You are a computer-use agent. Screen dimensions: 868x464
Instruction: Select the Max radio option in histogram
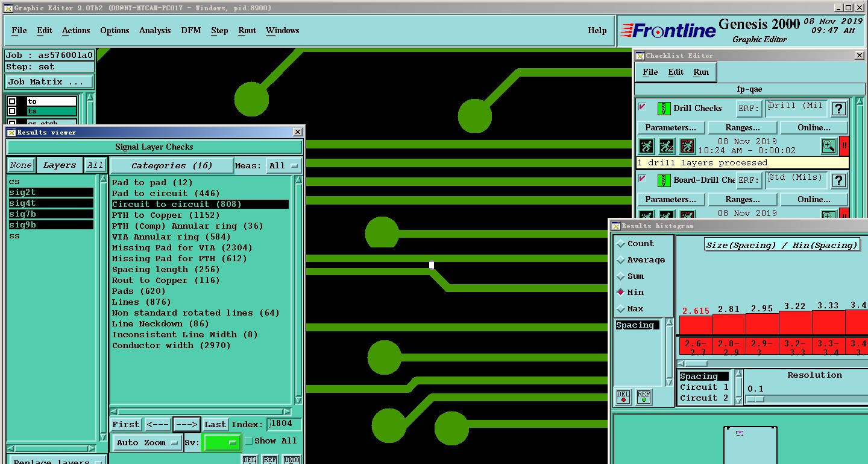pyautogui.click(x=621, y=309)
